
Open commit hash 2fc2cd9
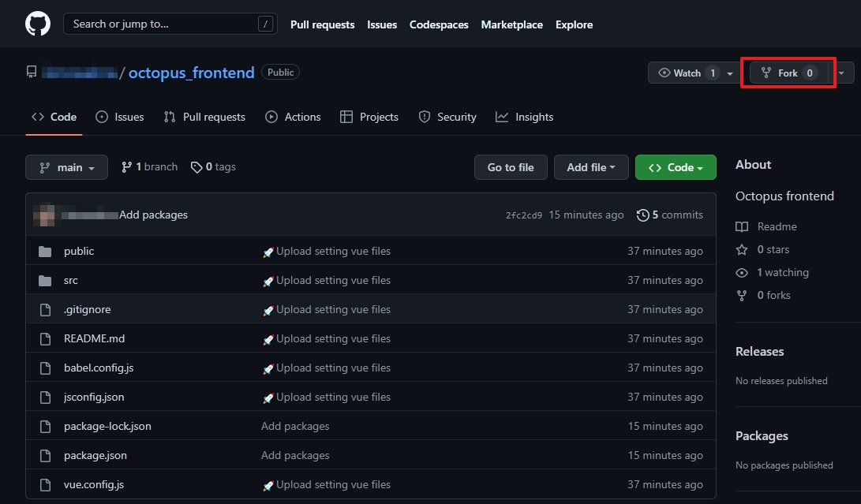coord(524,215)
